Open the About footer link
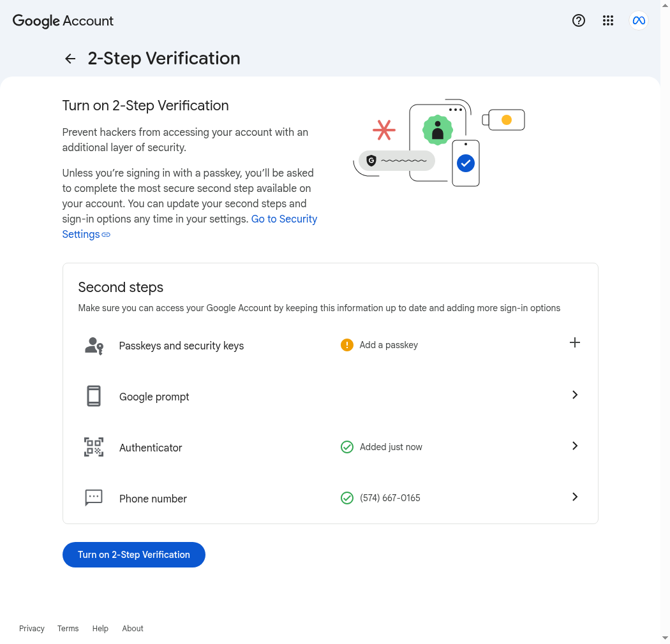 click(133, 628)
